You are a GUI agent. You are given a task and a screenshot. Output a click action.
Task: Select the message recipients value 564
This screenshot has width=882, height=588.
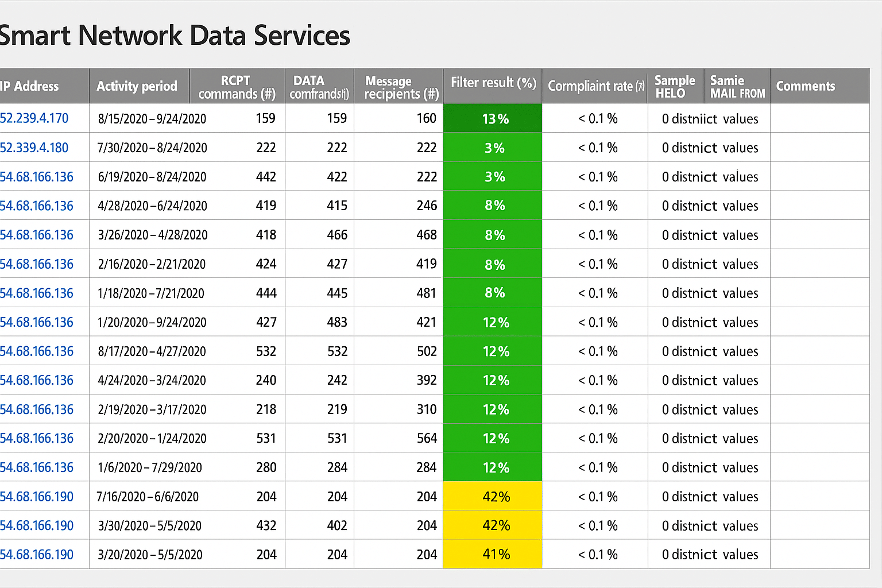tap(427, 439)
